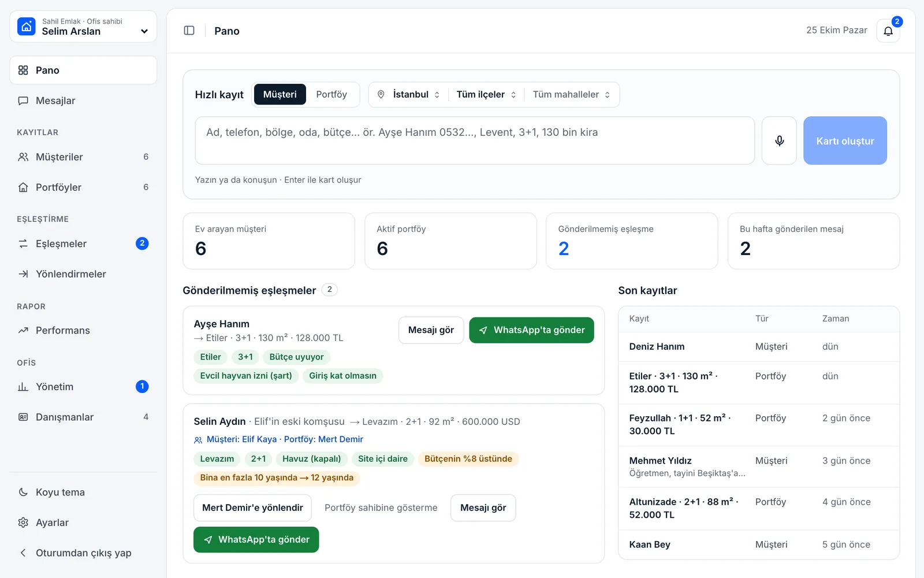
Task: Open the Tüm mahalleler dropdown
Action: coord(571,94)
